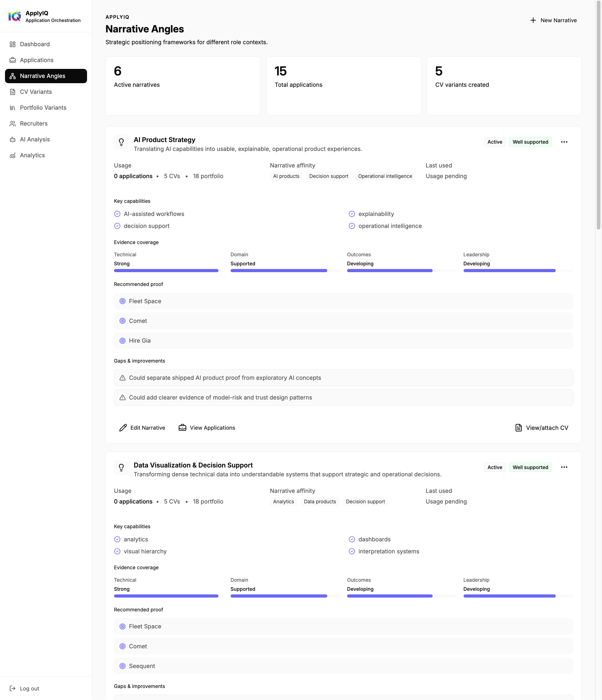Click the Active badge on Data Visualization card
The width and height of the screenshot is (602, 700).
tap(495, 467)
